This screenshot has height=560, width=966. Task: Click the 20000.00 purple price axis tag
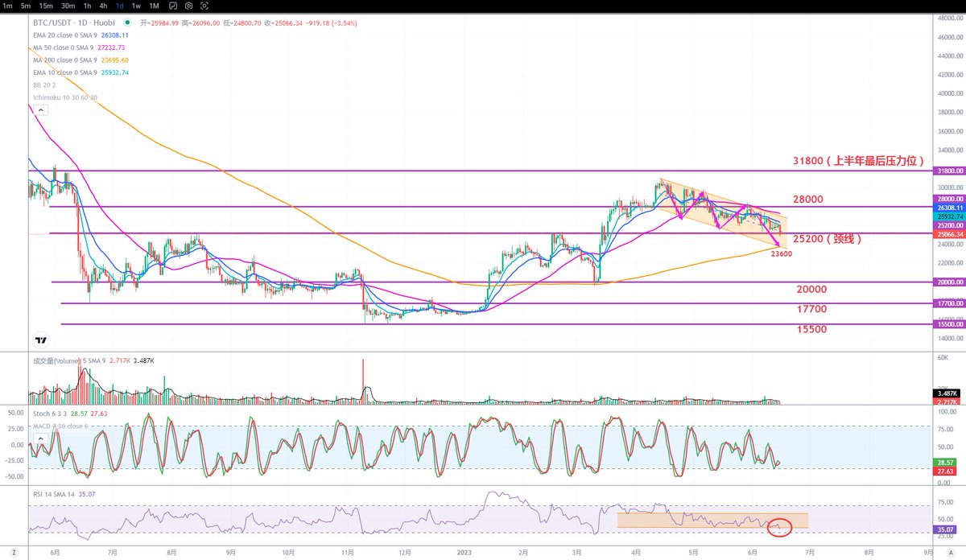[x=948, y=282]
